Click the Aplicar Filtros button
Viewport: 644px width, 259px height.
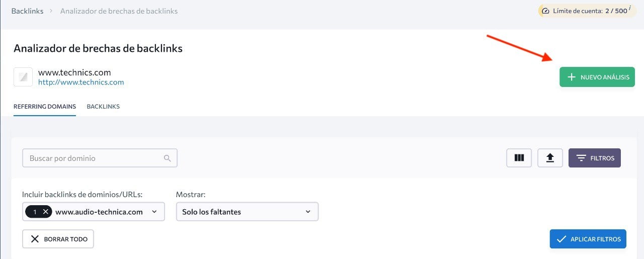(588, 239)
